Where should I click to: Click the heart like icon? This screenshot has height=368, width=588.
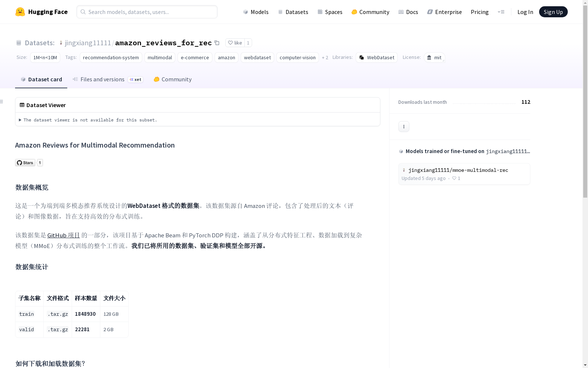pos(230,43)
